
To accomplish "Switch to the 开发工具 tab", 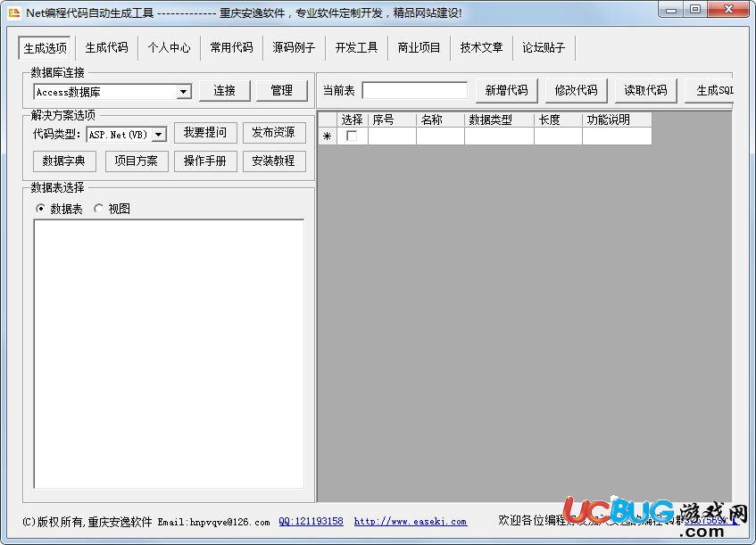I will [356, 47].
